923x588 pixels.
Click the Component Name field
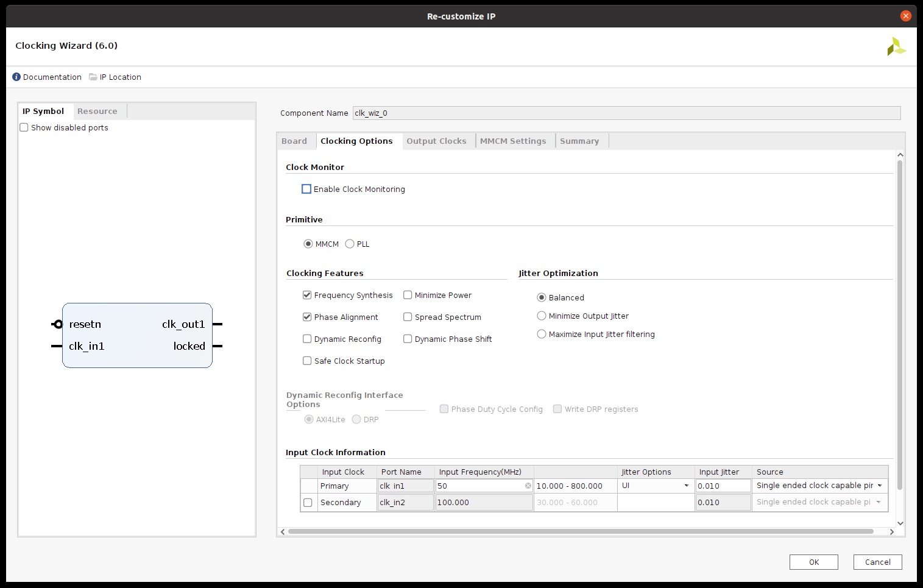pyautogui.click(x=626, y=113)
